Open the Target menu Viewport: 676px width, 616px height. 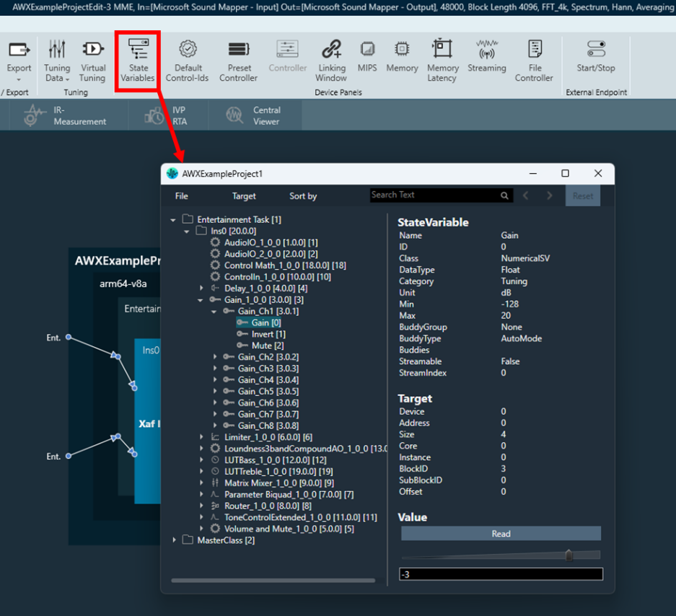coord(244,196)
